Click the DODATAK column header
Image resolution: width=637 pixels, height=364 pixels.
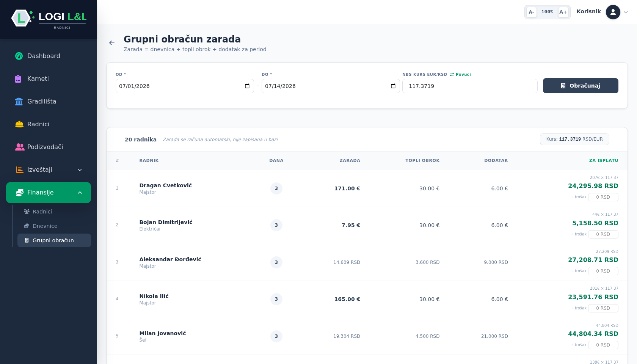[496, 161]
